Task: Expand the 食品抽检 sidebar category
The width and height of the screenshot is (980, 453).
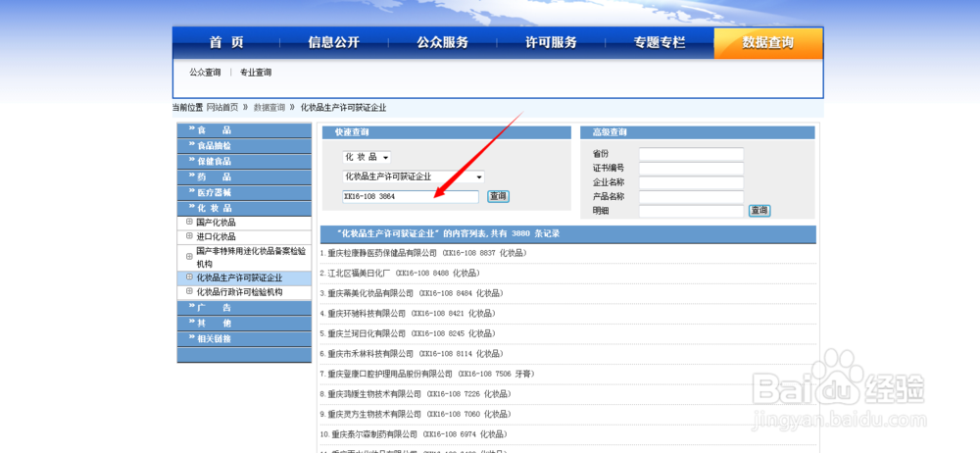Action: (244, 146)
